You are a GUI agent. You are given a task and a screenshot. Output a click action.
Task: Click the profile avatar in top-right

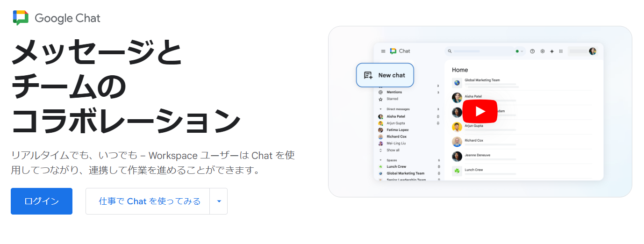(593, 51)
